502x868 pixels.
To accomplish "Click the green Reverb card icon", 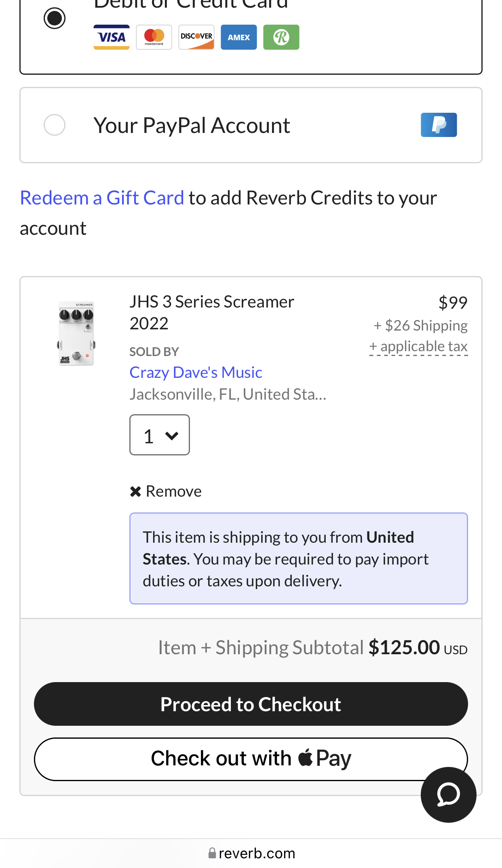I will (x=281, y=37).
